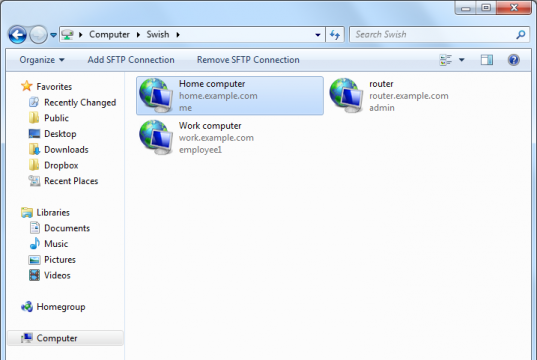Click the Documents library icon
537x360 pixels.
pos(35,228)
